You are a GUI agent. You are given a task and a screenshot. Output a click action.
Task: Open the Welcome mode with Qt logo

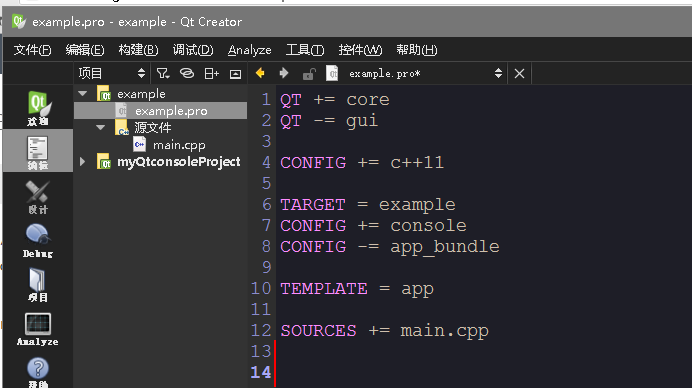pos(38,108)
